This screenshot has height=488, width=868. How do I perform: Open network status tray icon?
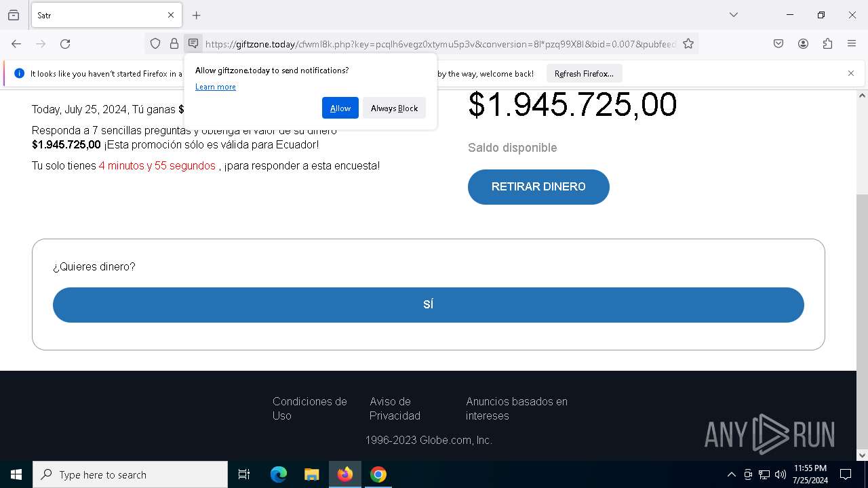coord(764,474)
